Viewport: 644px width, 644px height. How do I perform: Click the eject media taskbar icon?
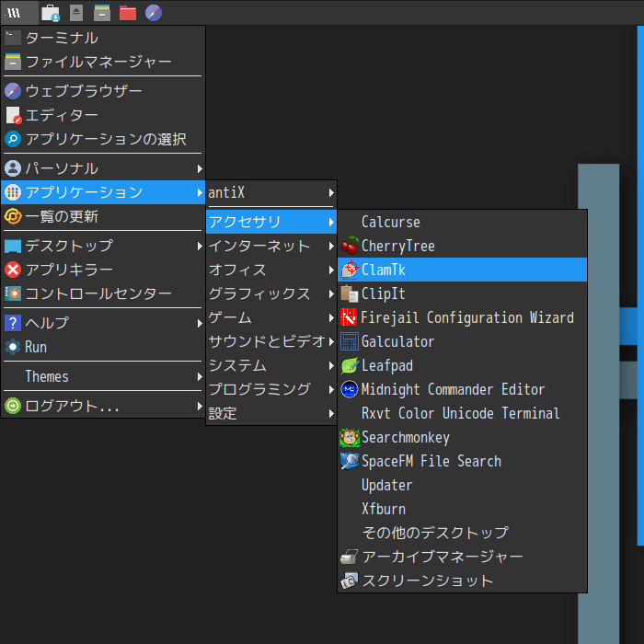pos(76,13)
